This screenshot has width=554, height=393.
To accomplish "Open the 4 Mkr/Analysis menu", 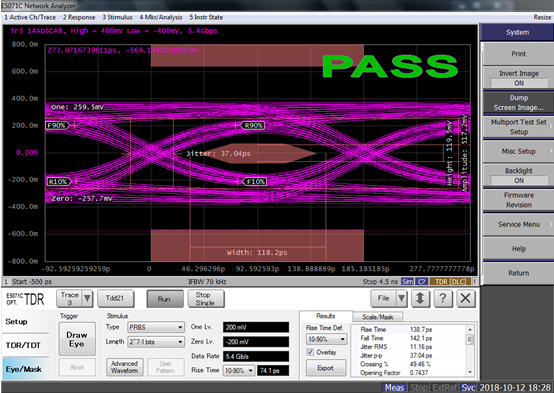I will (161, 17).
